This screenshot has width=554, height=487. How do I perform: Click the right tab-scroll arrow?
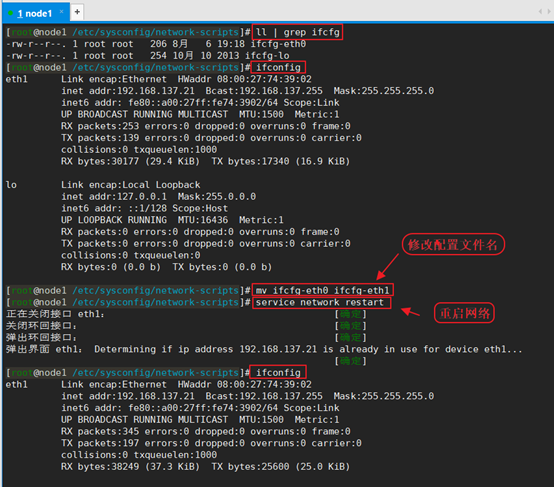click(549, 12)
